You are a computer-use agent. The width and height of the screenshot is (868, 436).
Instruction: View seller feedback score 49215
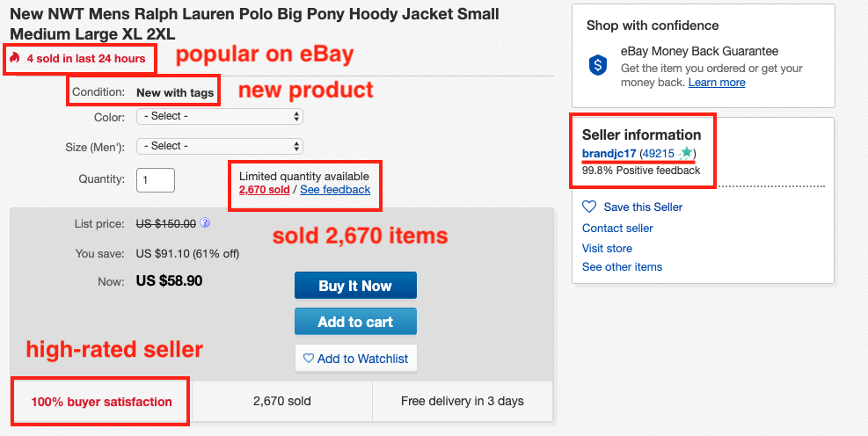[x=658, y=153]
